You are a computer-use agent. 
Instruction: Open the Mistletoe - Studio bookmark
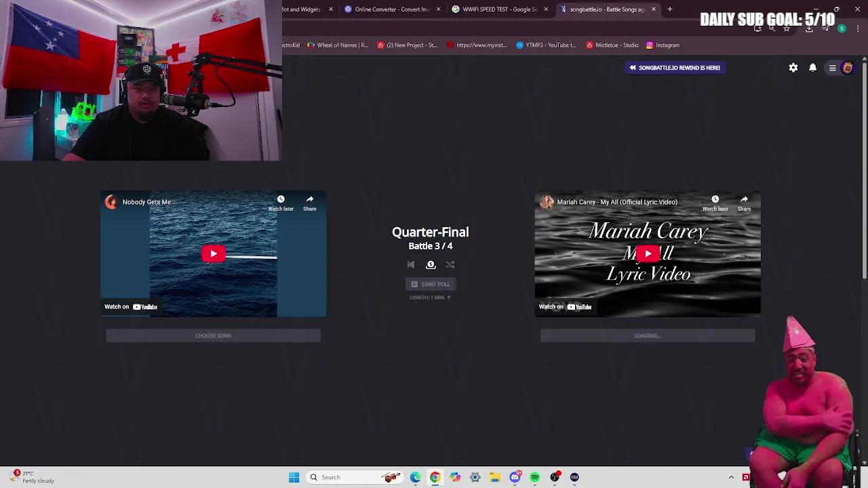tap(612, 45)
